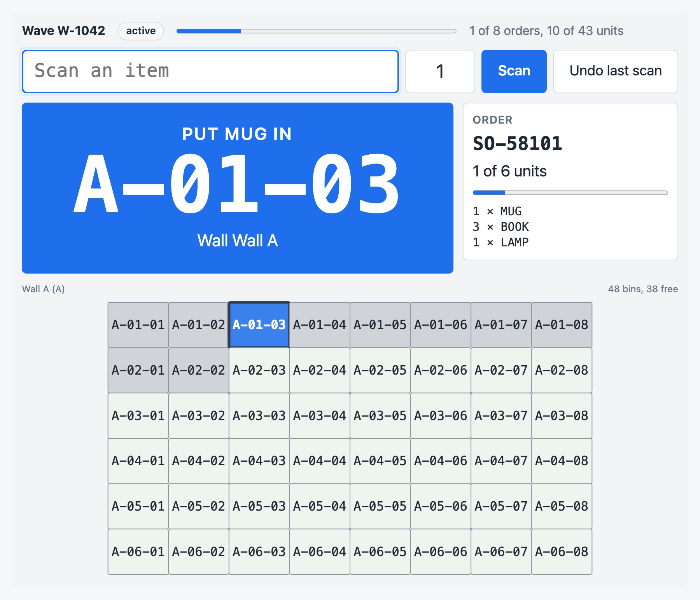Focus the quantity field showing 1
Screen dimensions: 700x600
(x=440, y=72)
